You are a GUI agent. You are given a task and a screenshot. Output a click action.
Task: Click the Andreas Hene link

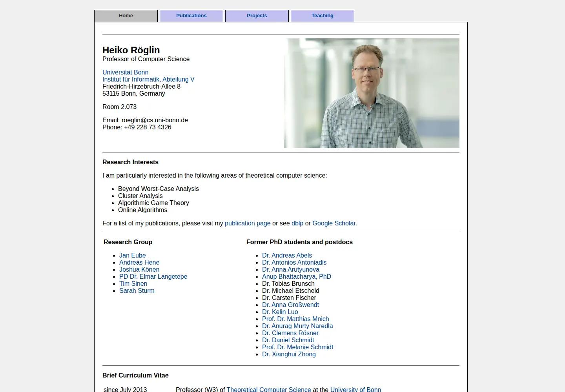pyautogui.click(x=139, y=262)
